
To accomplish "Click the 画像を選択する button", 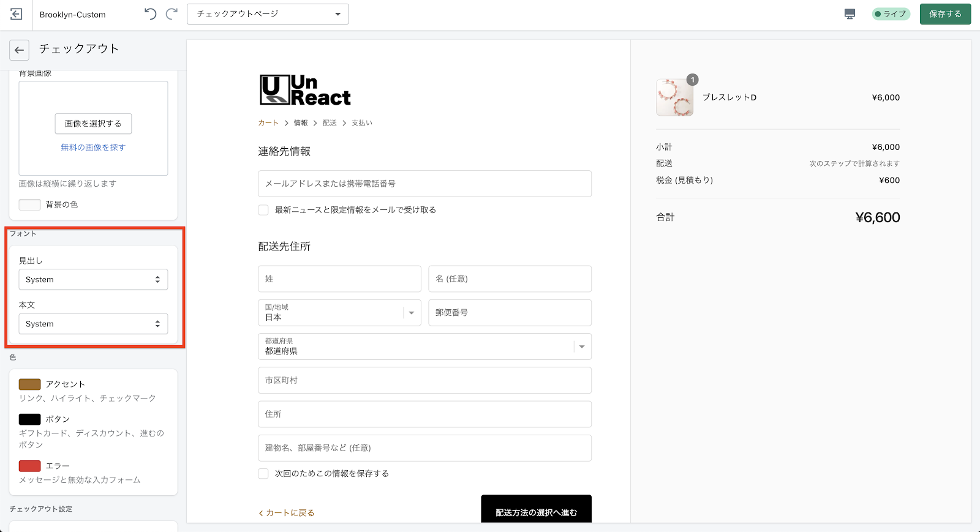I will [x=93, y=124].
